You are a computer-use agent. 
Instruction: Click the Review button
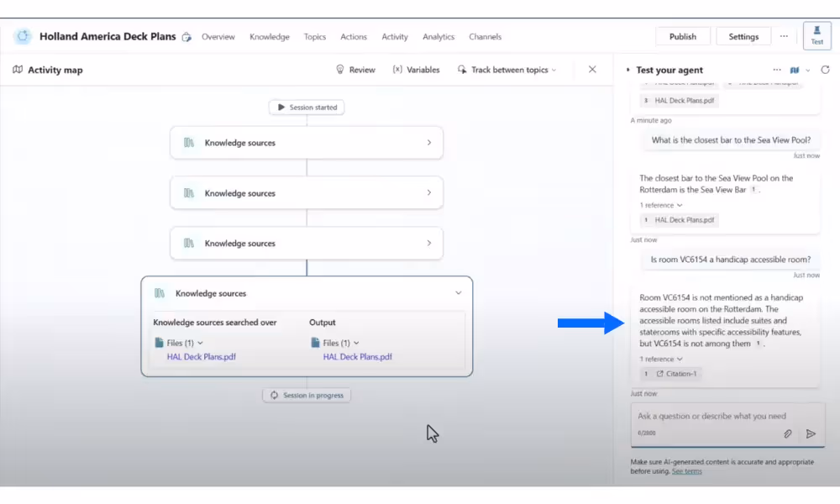(355, 70)
